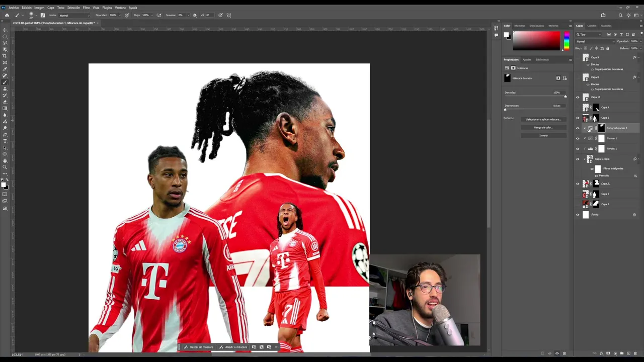Click the delete layer trash icon
Image resolution: width=644 pixels, height=362 pixels.
click(634, 353)
